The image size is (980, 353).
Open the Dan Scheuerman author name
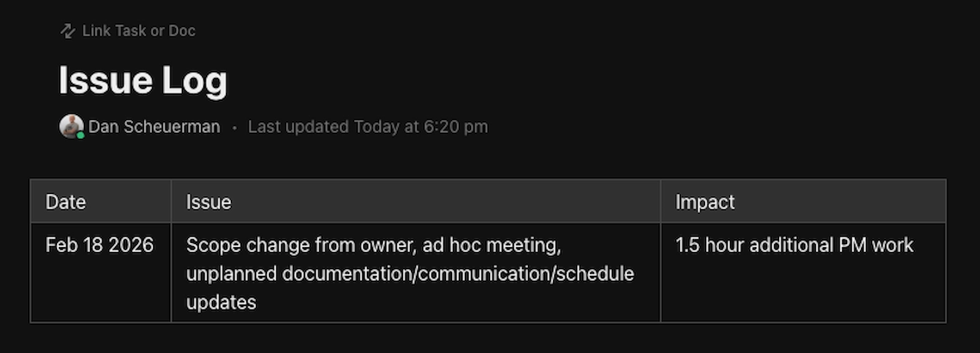pos(154,127)
